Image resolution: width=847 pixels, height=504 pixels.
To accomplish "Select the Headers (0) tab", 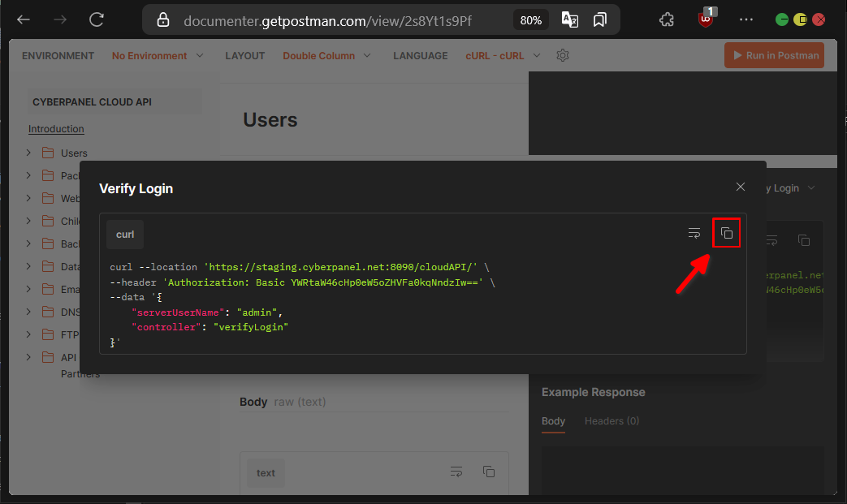I will (611, 421).
